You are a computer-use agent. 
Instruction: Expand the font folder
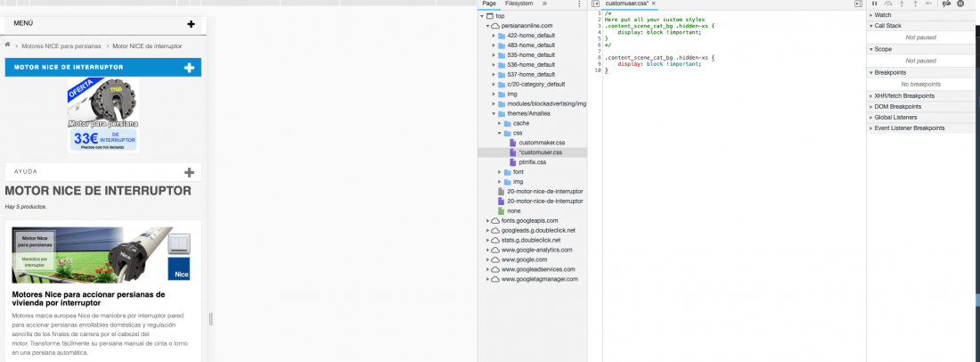(500, 172)
